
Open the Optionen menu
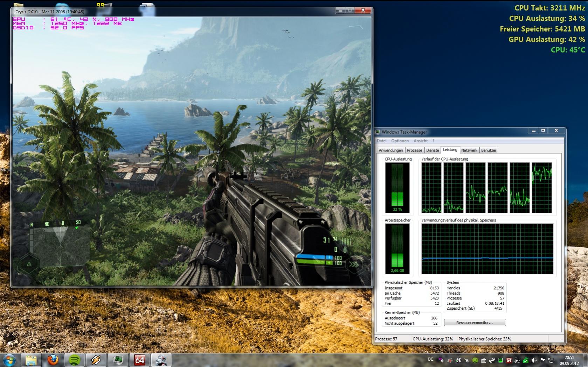400,141
